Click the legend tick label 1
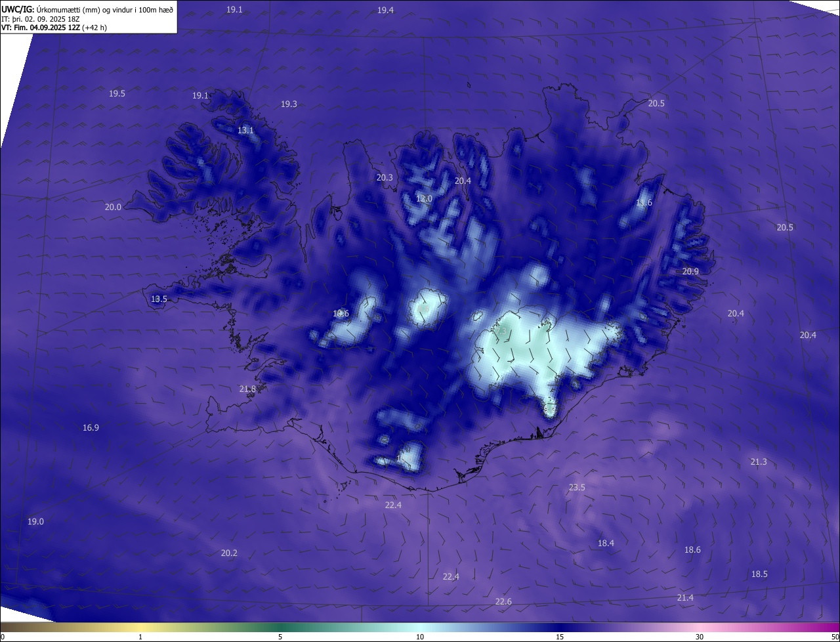 point(140,637)
